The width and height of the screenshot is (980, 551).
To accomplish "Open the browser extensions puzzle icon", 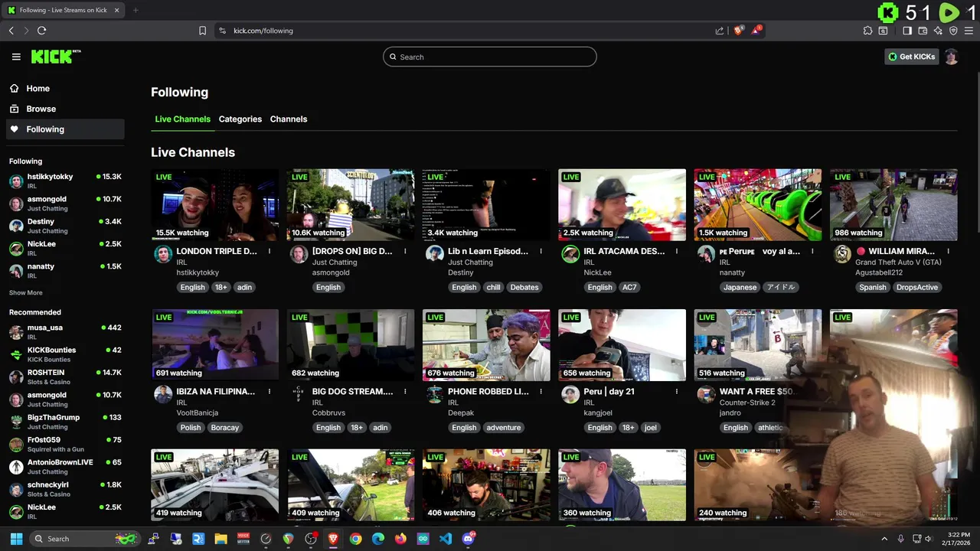I will click(867, 31).
